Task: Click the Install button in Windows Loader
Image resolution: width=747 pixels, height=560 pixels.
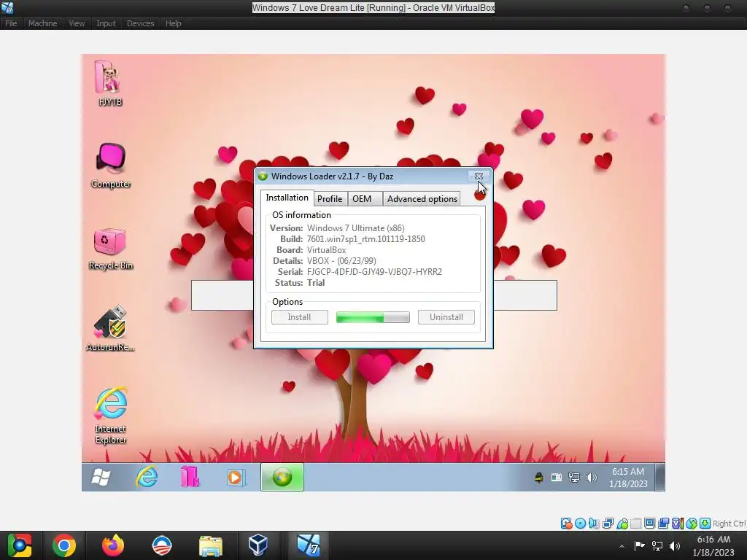Action: click(300, 317)
